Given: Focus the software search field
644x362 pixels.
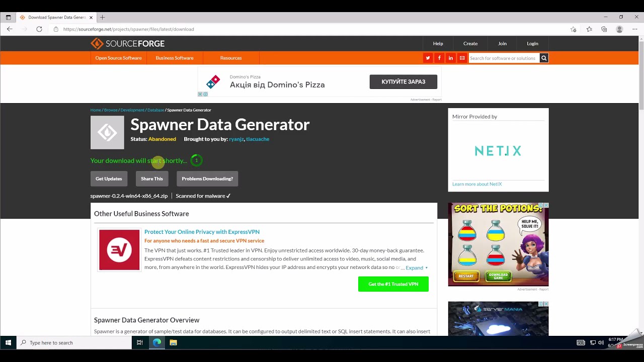Looking at the screenshot, I should coord(504,58).
